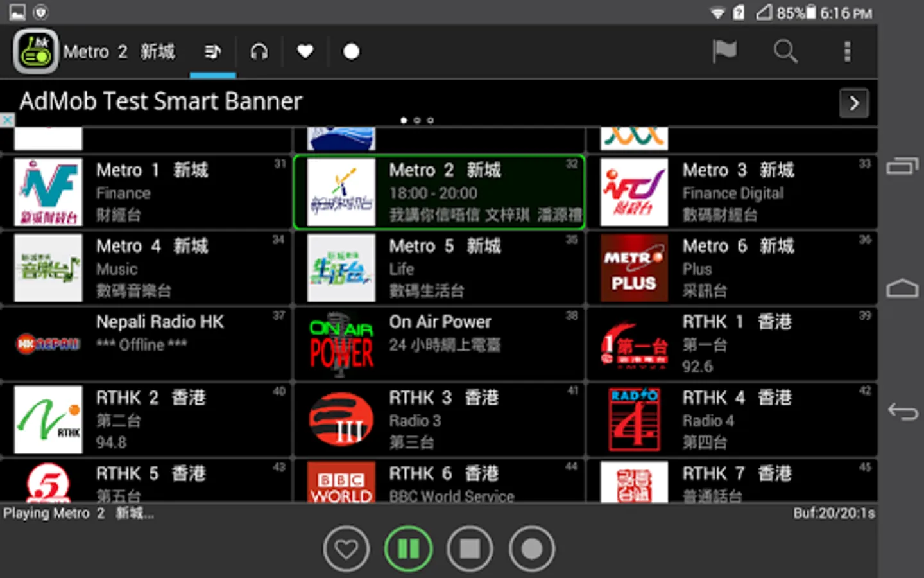Click the "Finance Digital" subtitle text
This screenshot has width=924, height=578.
(x=733, y=193)
